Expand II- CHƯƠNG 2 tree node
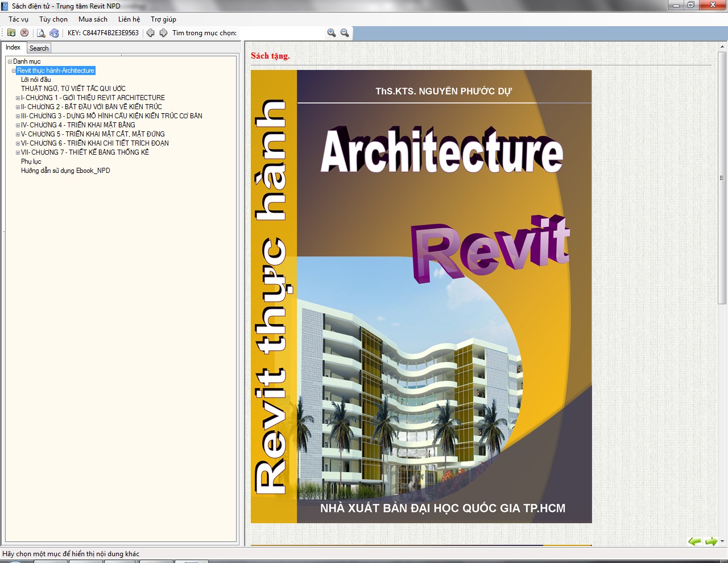 tap(18, 107)
